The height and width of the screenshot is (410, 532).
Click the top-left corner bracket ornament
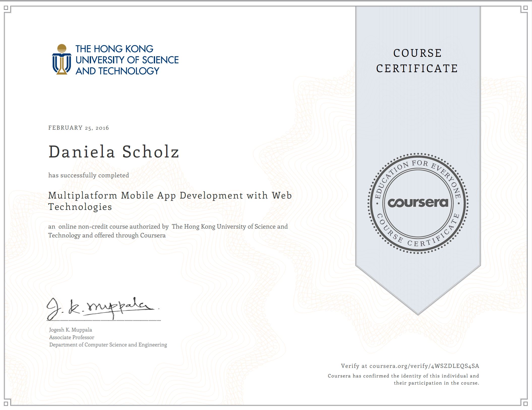6,8
